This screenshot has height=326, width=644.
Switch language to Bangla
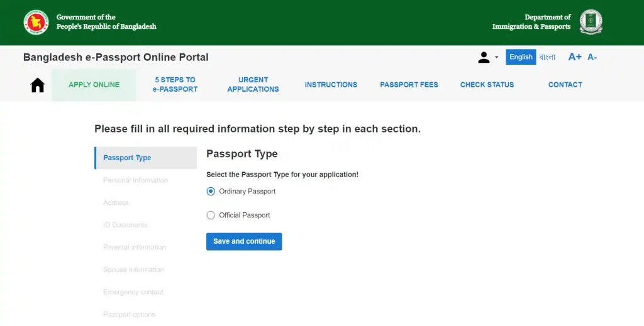[x=547, y=57]
